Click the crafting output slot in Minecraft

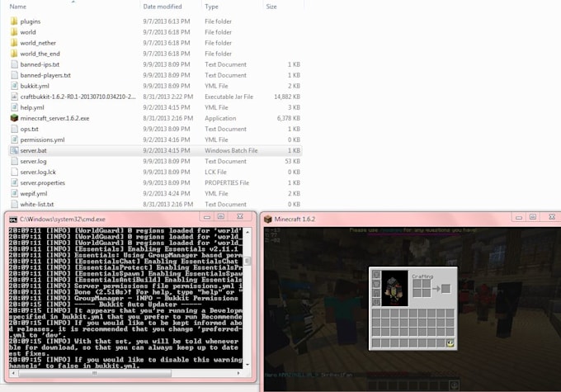click(445, 289)
